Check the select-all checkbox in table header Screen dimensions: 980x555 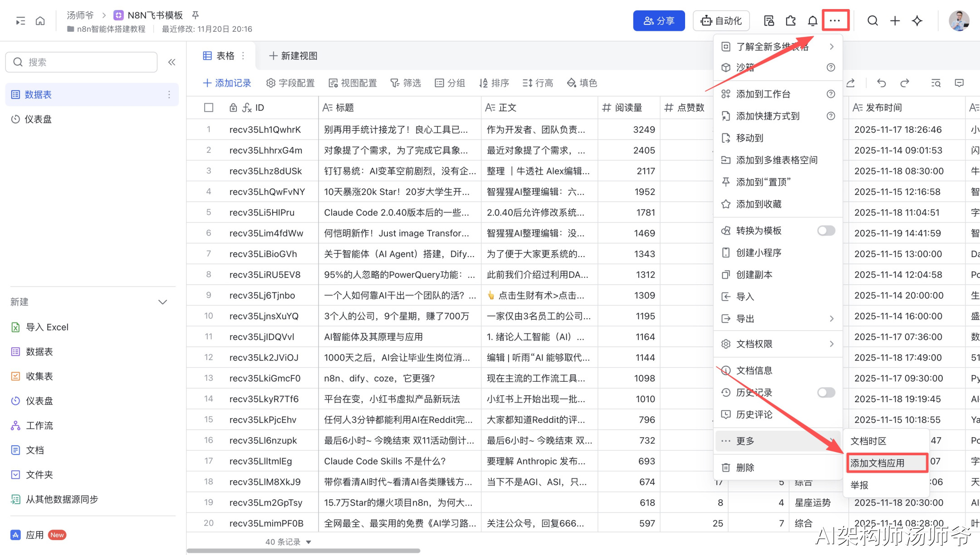209,107
